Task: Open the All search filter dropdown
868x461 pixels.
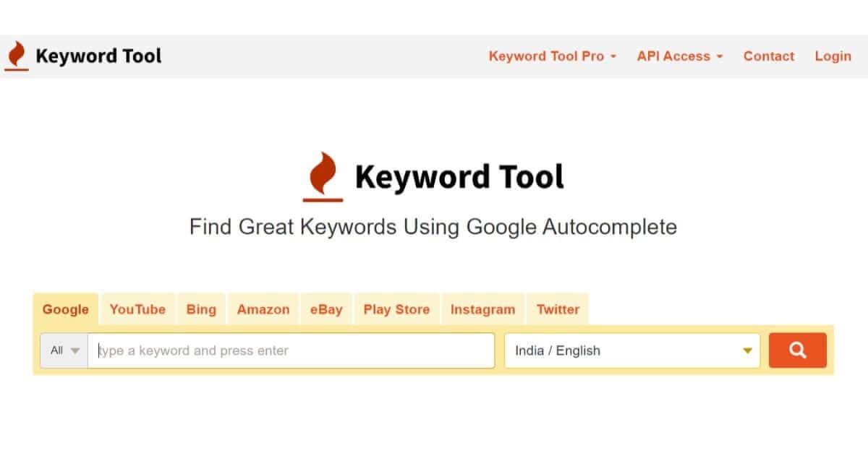Action: point(64,350)
